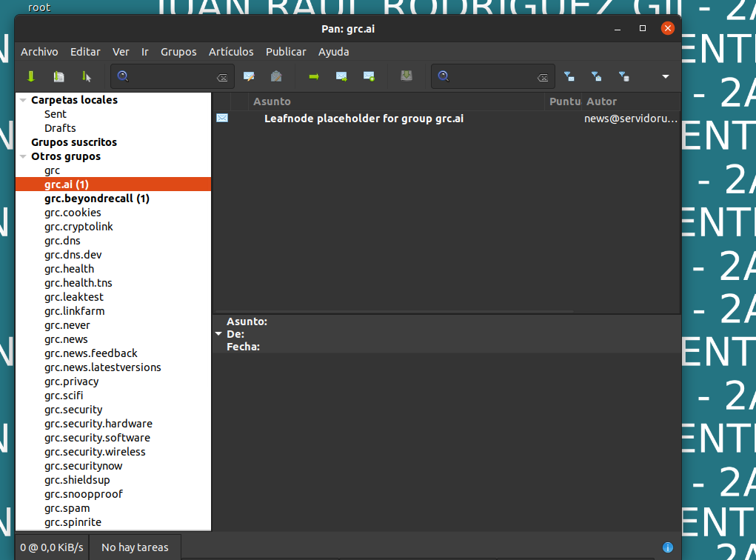Select the grc.cookies group
Image resolution: width=756 pixels, height=560 pixels.
(x=73, y=213)
